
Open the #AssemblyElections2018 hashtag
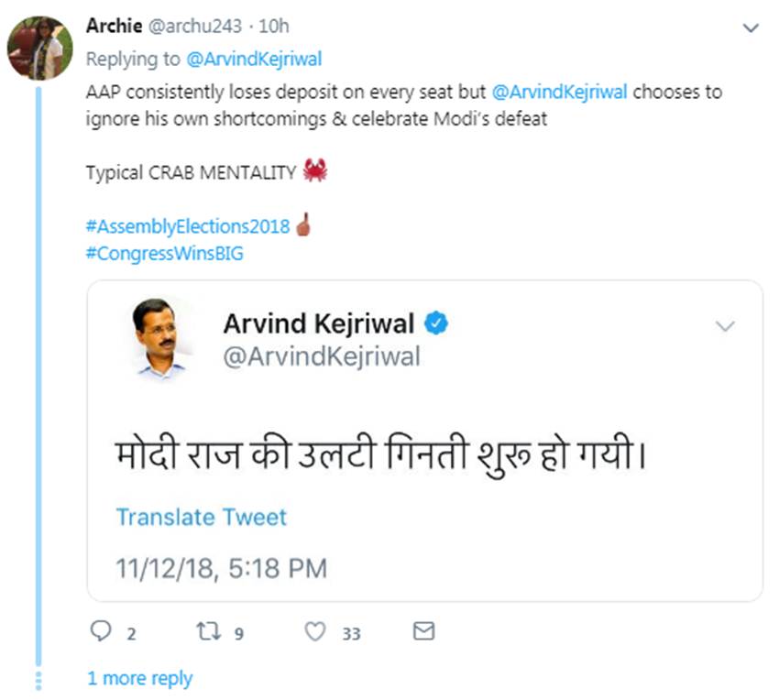[x=188, y=226]
